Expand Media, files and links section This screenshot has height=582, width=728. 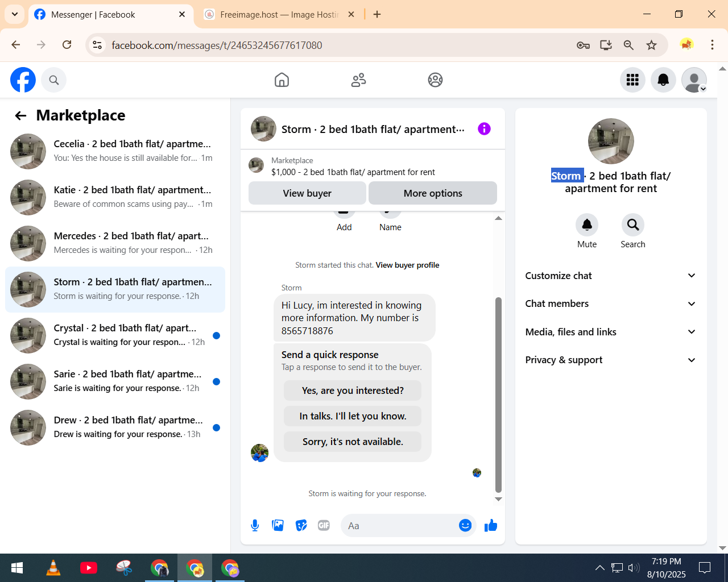(611, 332)
